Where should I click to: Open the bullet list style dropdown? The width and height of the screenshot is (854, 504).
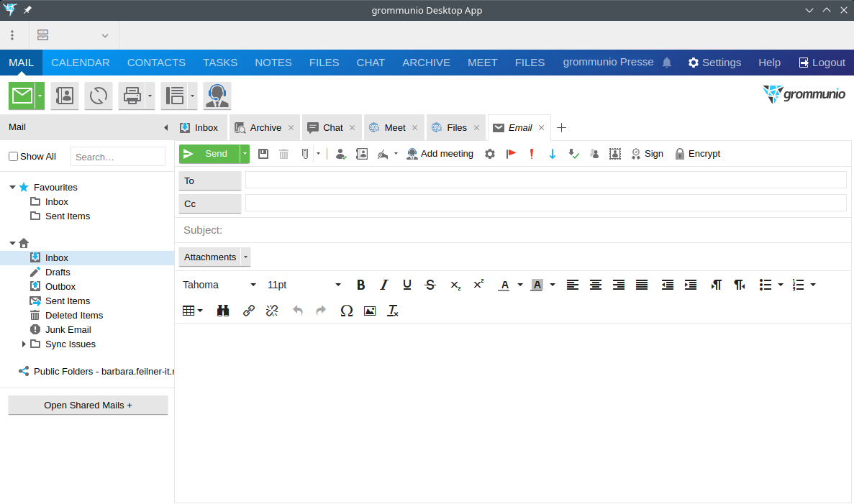pyautogui.click(x=781, y=285)
